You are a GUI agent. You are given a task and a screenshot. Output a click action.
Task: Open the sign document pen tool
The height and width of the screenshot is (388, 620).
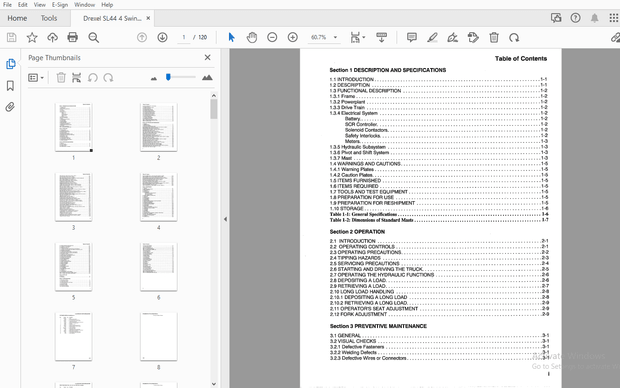point(453,38)
